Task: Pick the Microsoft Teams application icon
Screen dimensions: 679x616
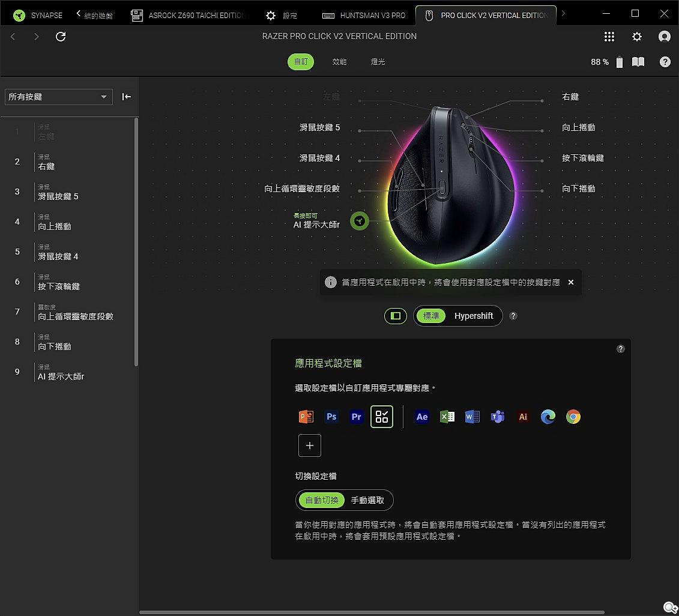Action: pyautogui.click(x=498, y=417)
